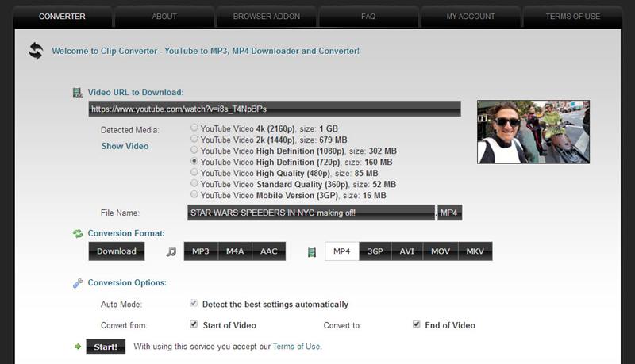Select AAC audio format
Screen dimensions: 635x364
point(269,251)
